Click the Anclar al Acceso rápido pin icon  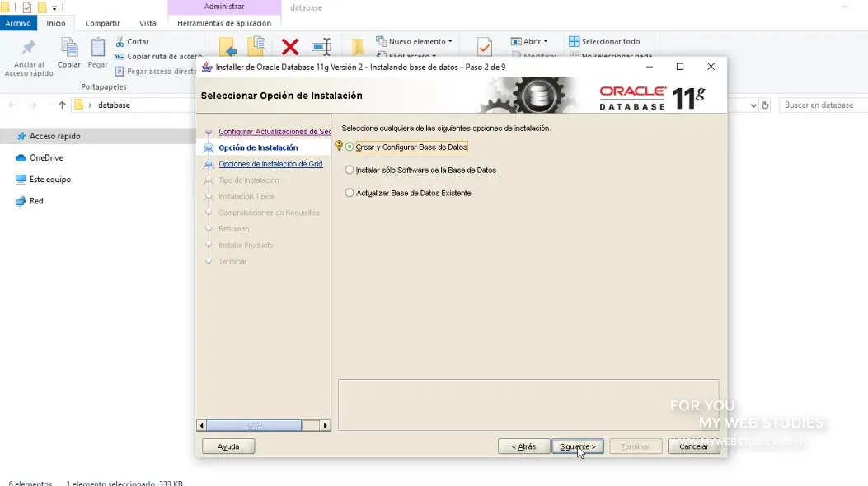(29, 48)
